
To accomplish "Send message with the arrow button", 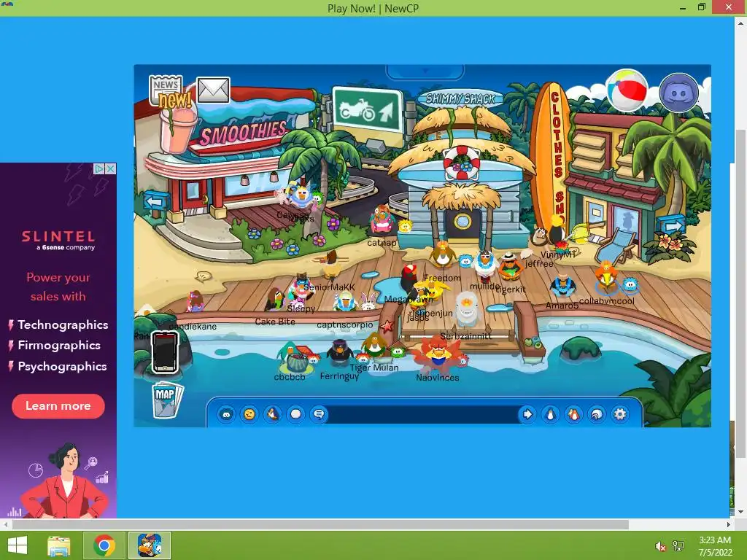I will point(527,414).
